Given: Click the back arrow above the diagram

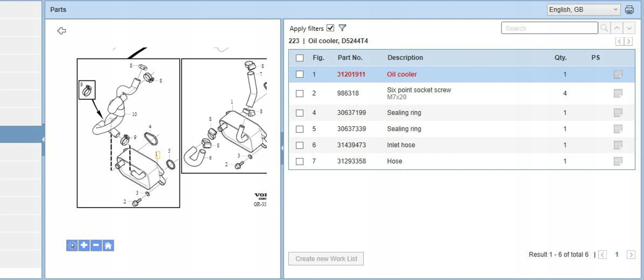Looking at the screenshot, I should click(x=61, y=31).
